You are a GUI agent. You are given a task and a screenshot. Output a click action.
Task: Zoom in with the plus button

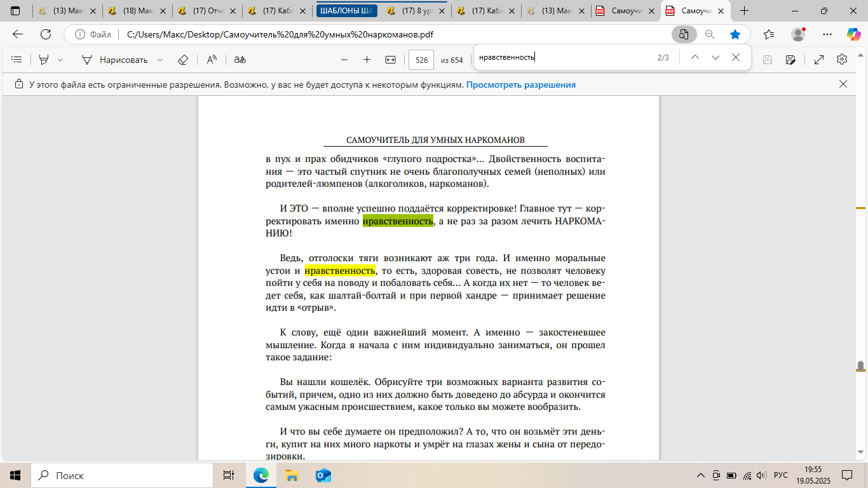click(x=367, y=60)
